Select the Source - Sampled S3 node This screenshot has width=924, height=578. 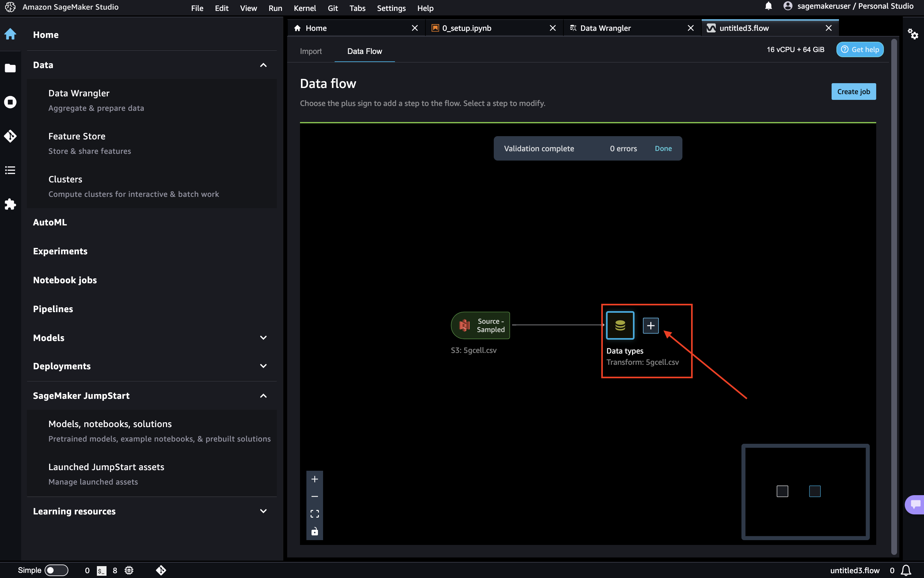(x=480, y=325)
